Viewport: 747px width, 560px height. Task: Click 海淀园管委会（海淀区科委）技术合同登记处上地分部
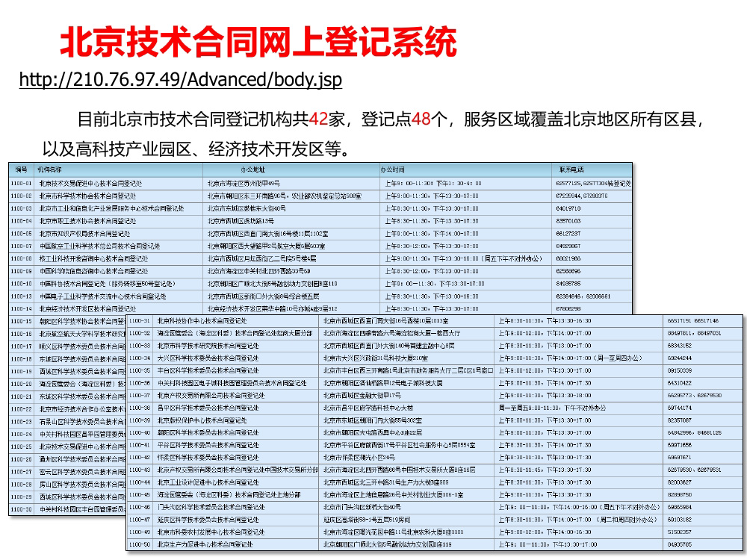[x=229, y=495]
